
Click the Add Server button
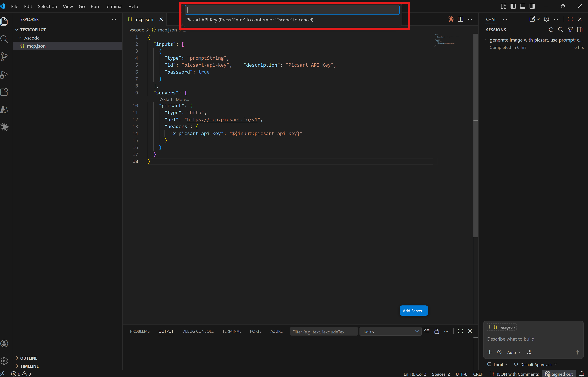[413, 311]
